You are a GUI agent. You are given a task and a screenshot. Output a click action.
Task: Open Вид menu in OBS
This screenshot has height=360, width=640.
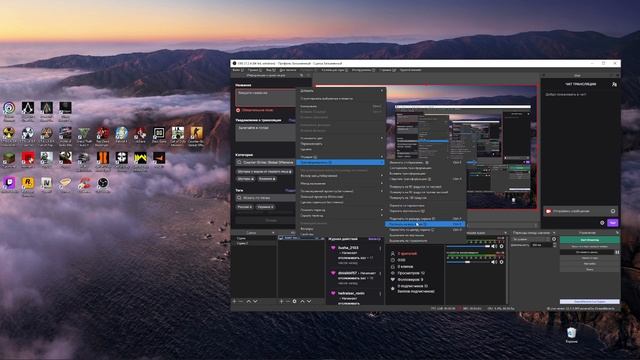pos(270,70)
